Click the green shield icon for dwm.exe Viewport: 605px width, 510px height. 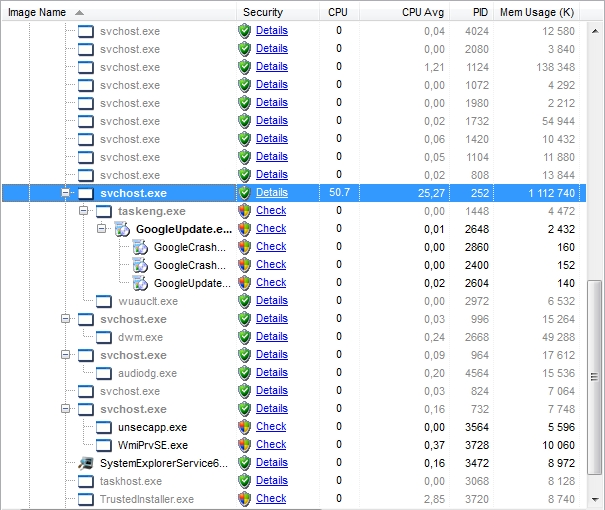pyautogui.click(x=244, y=337)
